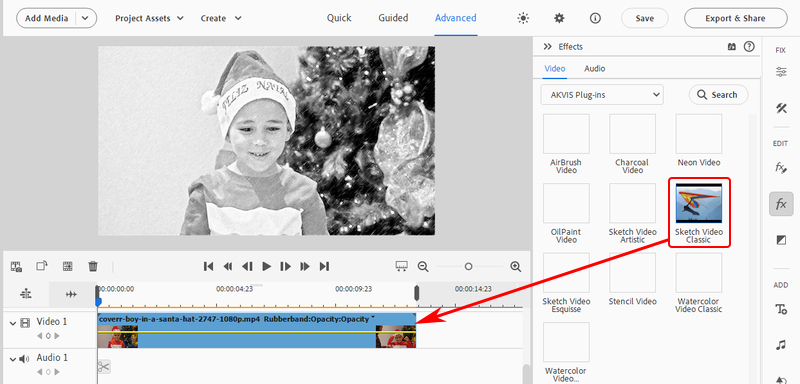Save the project
Viewport: 800px width, 384px height.
tap(645, 18)
